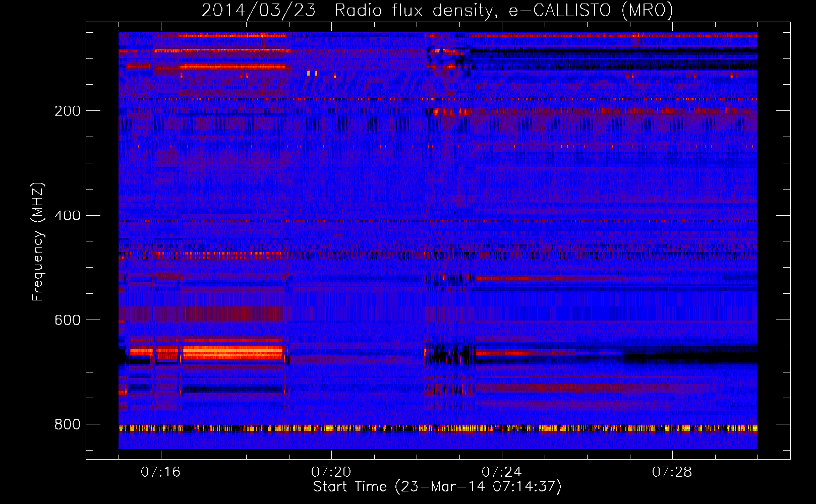Click the 07:16 time tick label
This screenshot has height=504, width=816.
pyautogui.click(x=160, y=472)
